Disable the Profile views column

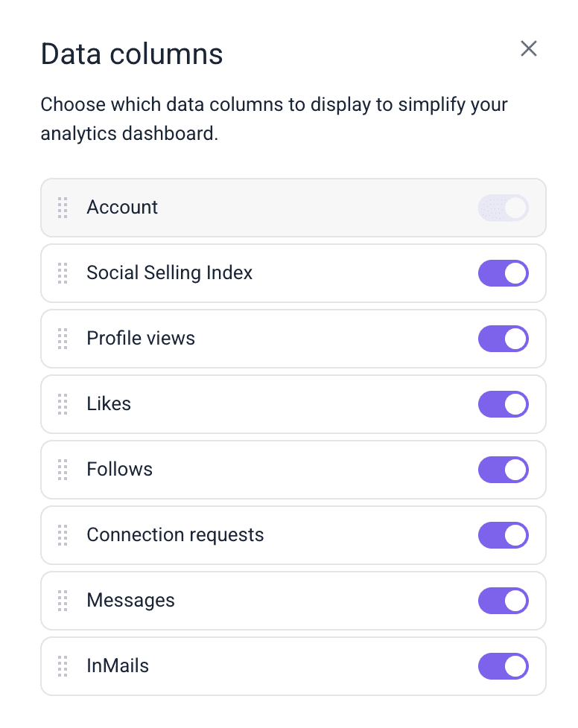click(x=504, y=339)
